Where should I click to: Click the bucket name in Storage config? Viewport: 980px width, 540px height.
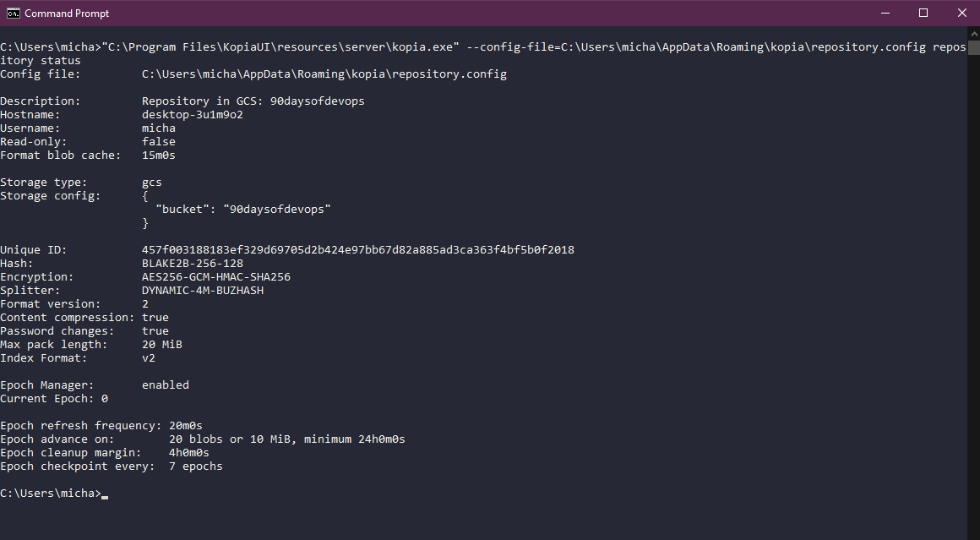click(x=276, y=210)
